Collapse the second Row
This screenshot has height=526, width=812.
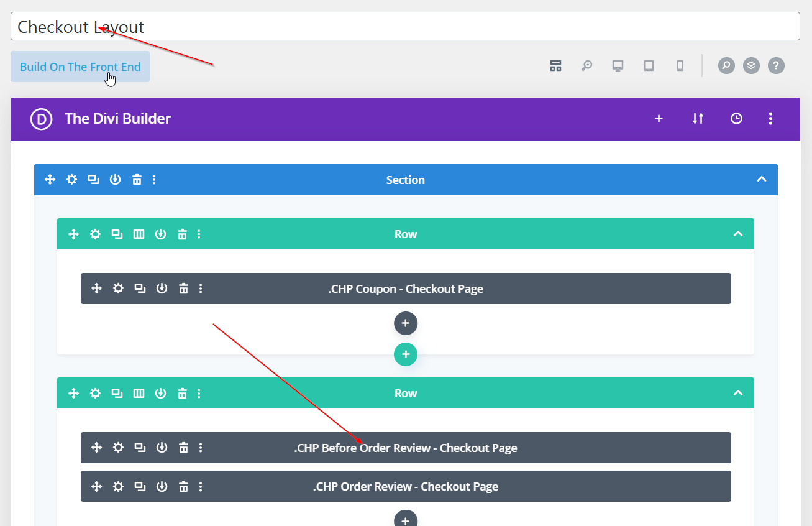click(737, 393)
